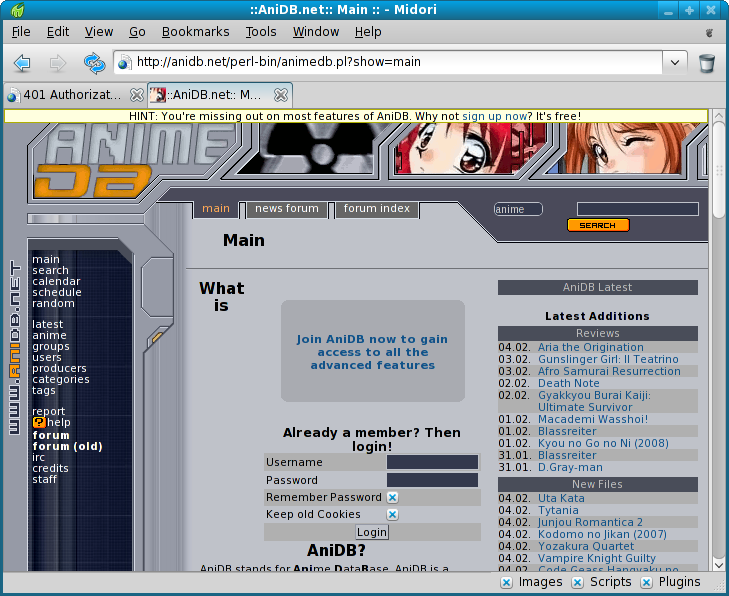Close the 401 Authorization tab

tap(137, 95)
